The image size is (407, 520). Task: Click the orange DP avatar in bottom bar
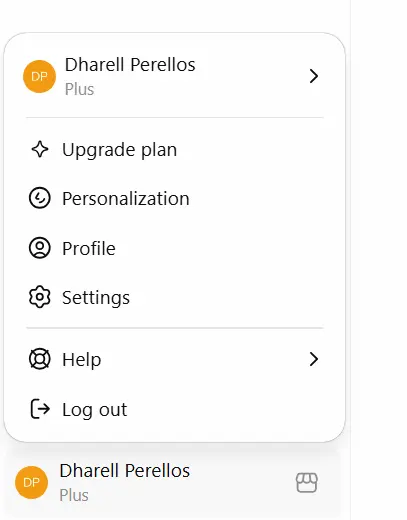coord(31,483)
